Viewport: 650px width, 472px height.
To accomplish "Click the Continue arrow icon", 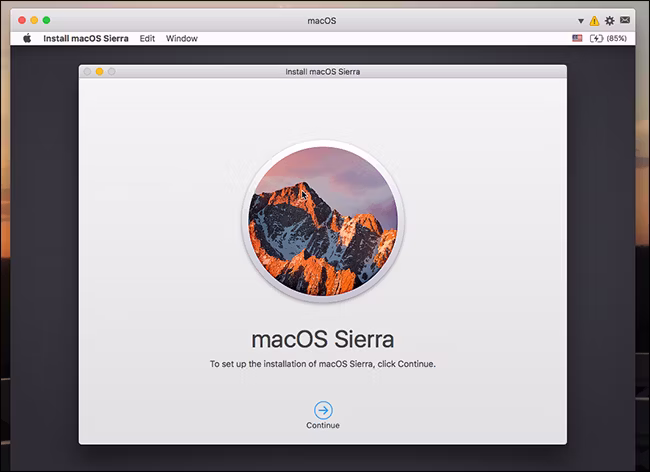I will pos(323,410).
